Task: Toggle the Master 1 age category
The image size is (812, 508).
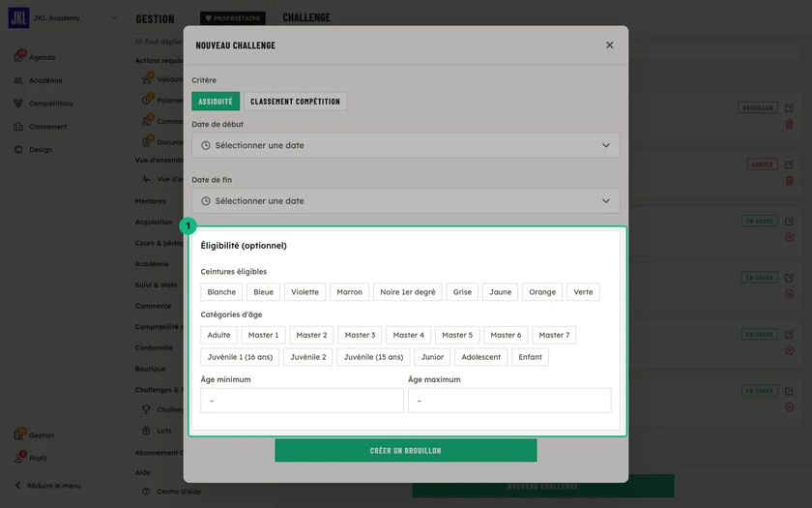Action: pos(263,335)
